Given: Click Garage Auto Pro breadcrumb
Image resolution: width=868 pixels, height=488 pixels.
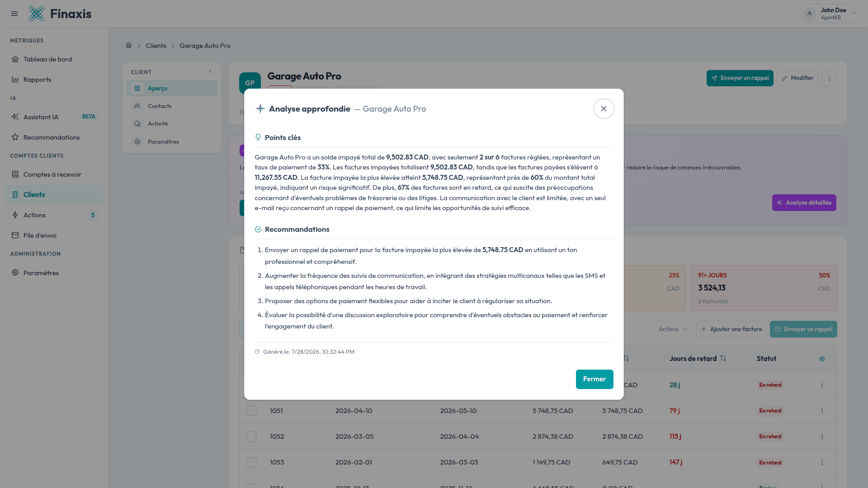Looking at the screenshot, I should click(x=205, y=46).
